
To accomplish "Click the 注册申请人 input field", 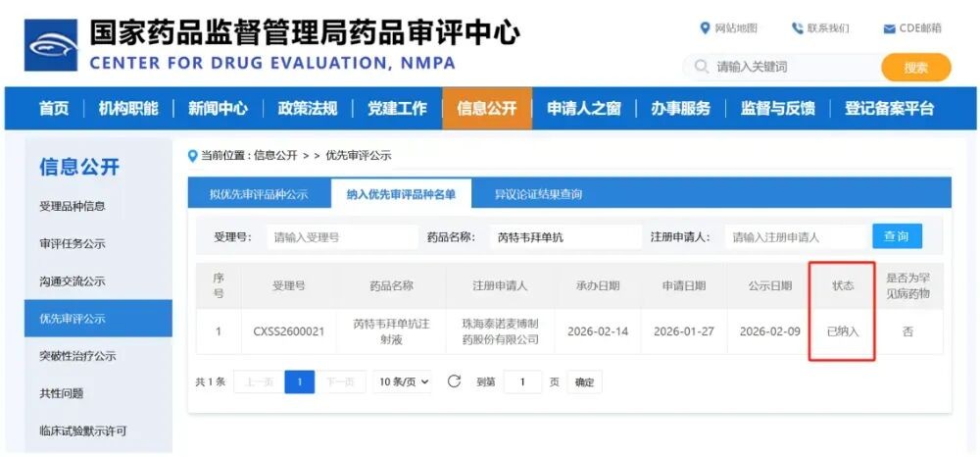I will coord(794,237).
